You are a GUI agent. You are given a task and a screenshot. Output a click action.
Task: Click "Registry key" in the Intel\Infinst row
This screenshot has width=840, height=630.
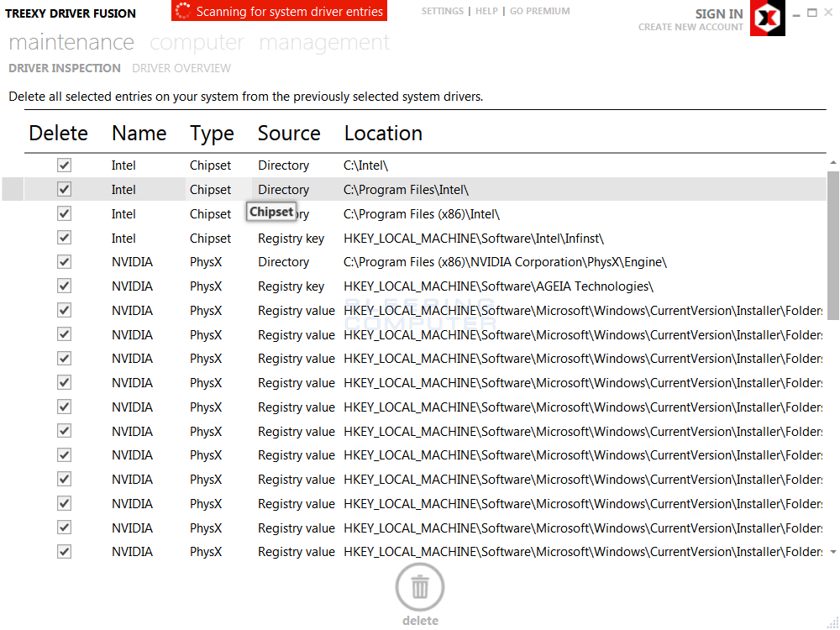(291, 239)
